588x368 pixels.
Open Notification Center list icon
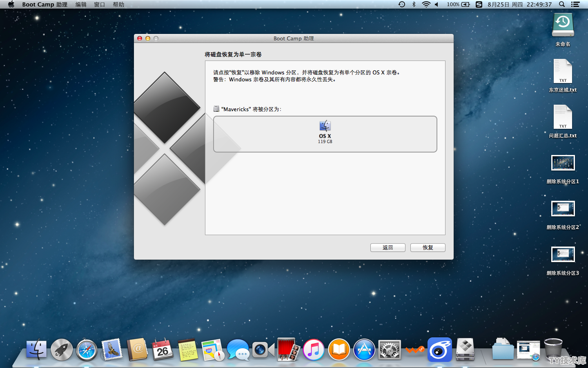pos(575,4)
